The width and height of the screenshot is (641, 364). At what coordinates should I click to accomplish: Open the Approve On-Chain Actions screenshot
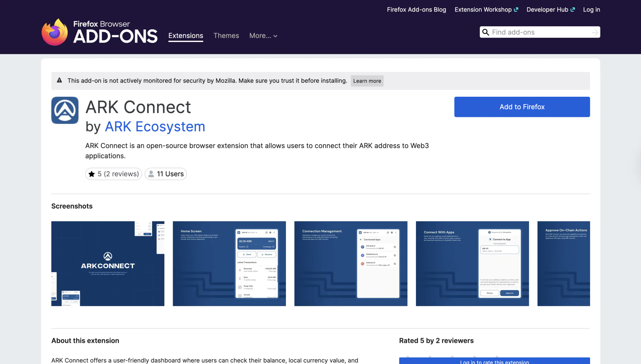[564, 264]
